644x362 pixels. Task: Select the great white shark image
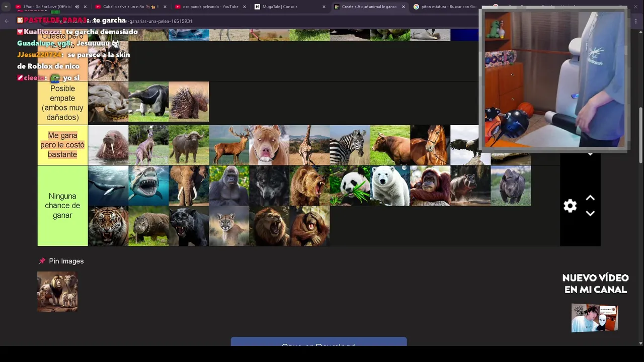(148, 186)
